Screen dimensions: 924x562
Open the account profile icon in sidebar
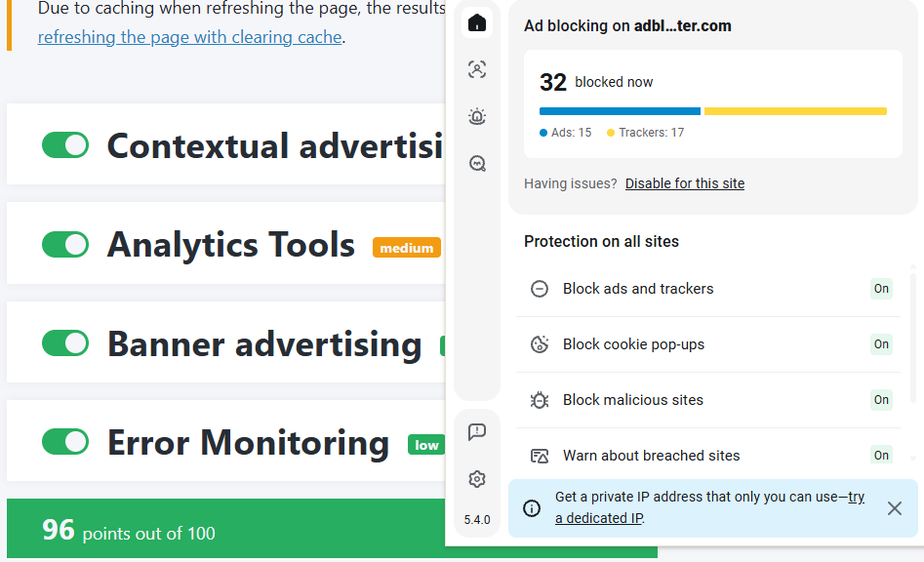click(x=477, y=69)
